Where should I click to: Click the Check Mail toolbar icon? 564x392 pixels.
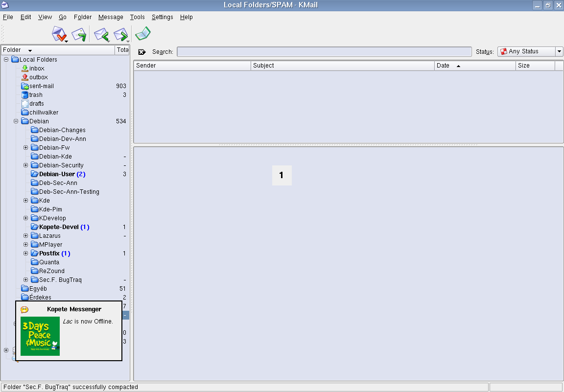click(59, 34)
